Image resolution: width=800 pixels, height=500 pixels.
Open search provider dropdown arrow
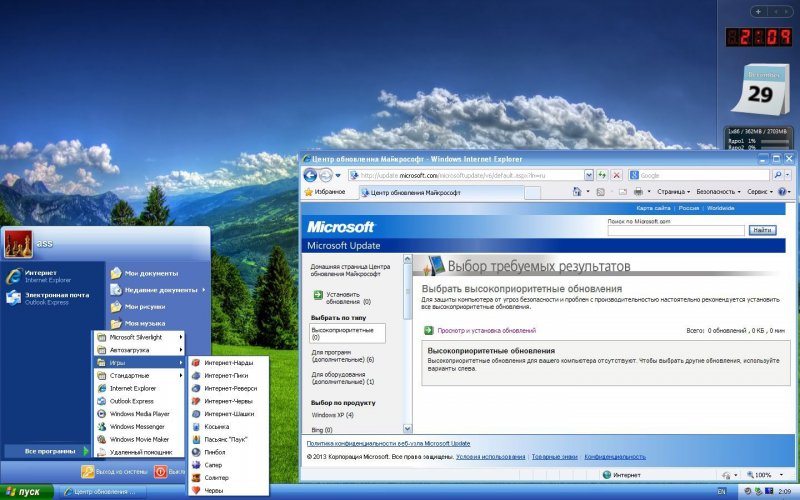[788, 175]
